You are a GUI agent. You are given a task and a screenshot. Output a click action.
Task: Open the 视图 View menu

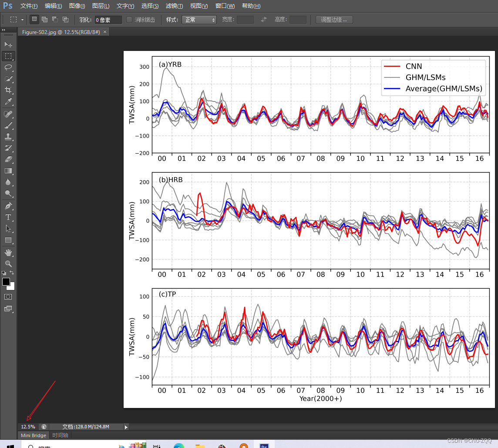pyautogui.click(x=199, y=6)
